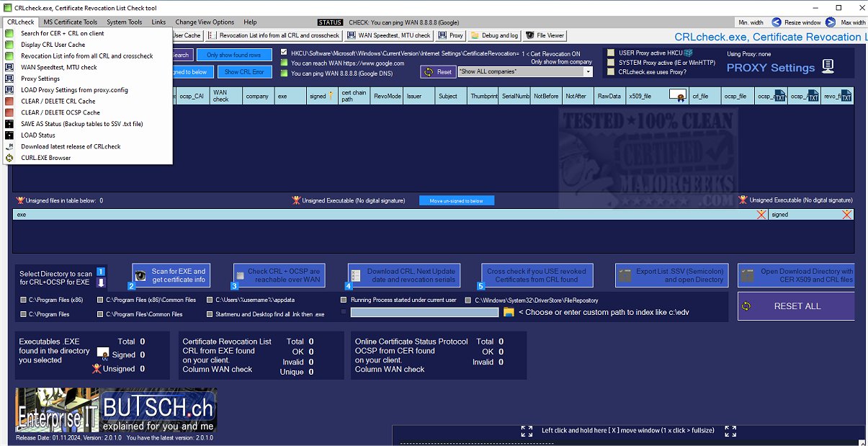Toggle the HKCU CertificateRevocation checkbox
The width and height of the screenshot is (868, 446).
[285, 53]
